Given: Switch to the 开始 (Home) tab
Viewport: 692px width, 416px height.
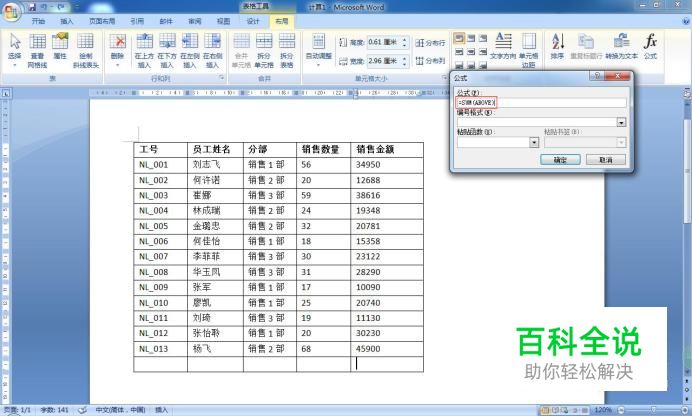Looking at the screenshot, I should point(38,21).
